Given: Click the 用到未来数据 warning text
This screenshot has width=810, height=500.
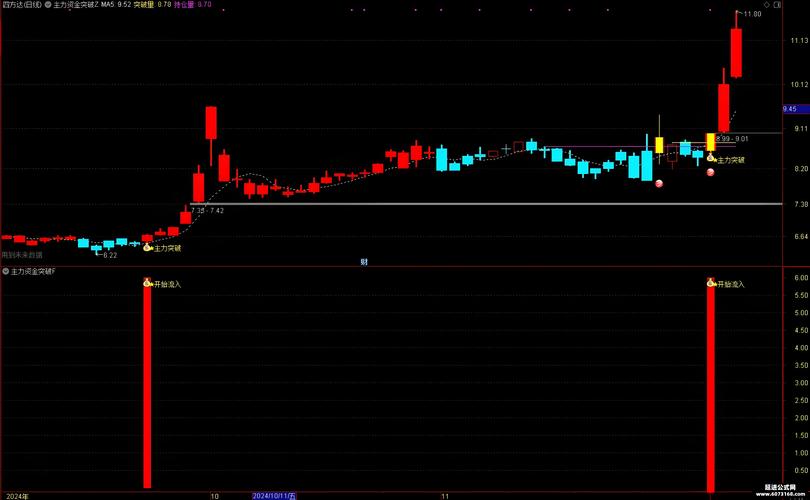Looking at the screenshot, I should [x=24, y=256].
